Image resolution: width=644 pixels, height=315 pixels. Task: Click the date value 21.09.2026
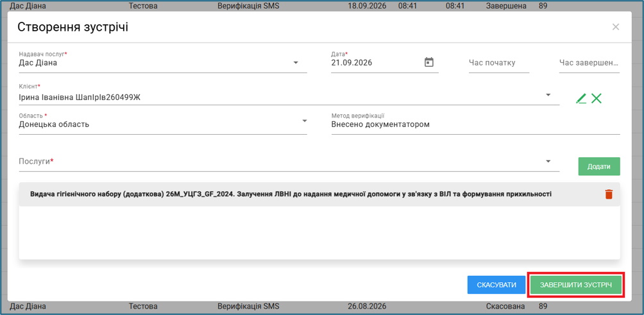pyautogui.click(x=352, y=64)
